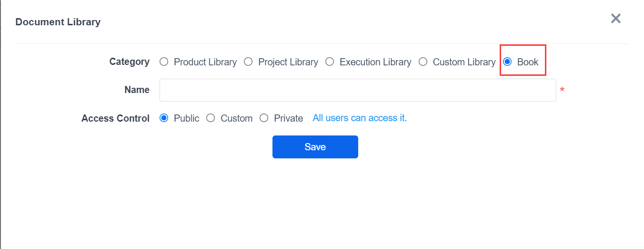Click the red required asterisk beside Name
644x249 pixels.
(x=562, y=90)
